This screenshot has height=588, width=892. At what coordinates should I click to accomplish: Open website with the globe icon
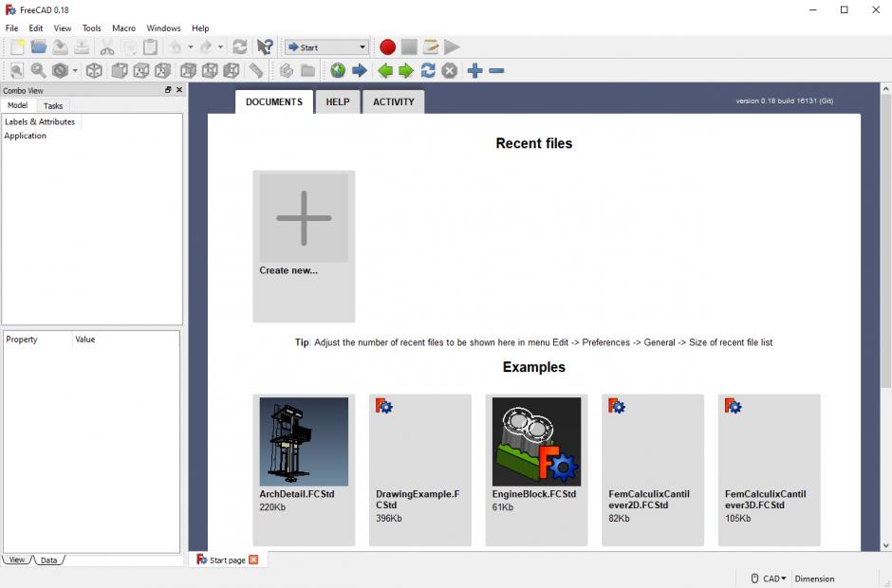click(x=338, y=70)
